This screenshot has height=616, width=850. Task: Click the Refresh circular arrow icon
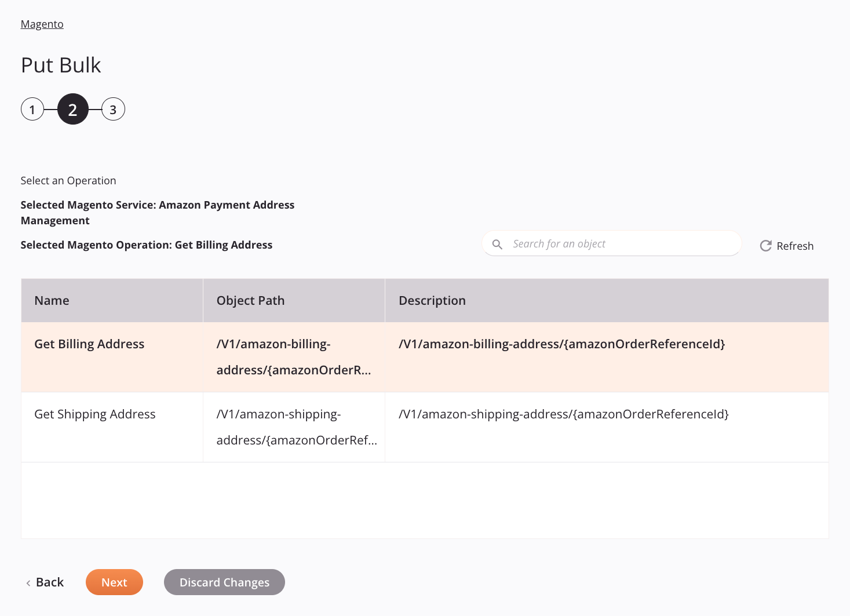pos(765,246)
